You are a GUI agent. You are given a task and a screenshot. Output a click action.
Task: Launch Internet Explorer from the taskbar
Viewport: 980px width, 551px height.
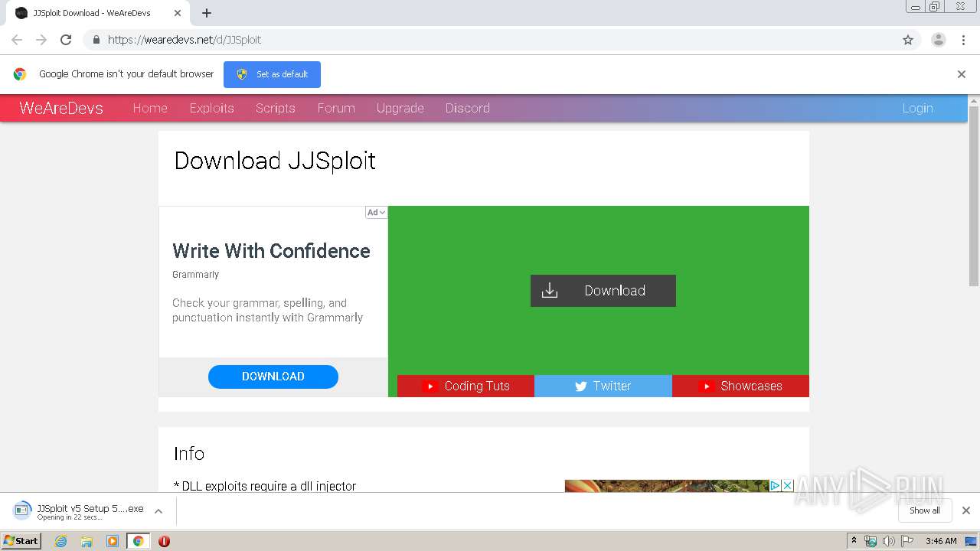click(60, 541)
